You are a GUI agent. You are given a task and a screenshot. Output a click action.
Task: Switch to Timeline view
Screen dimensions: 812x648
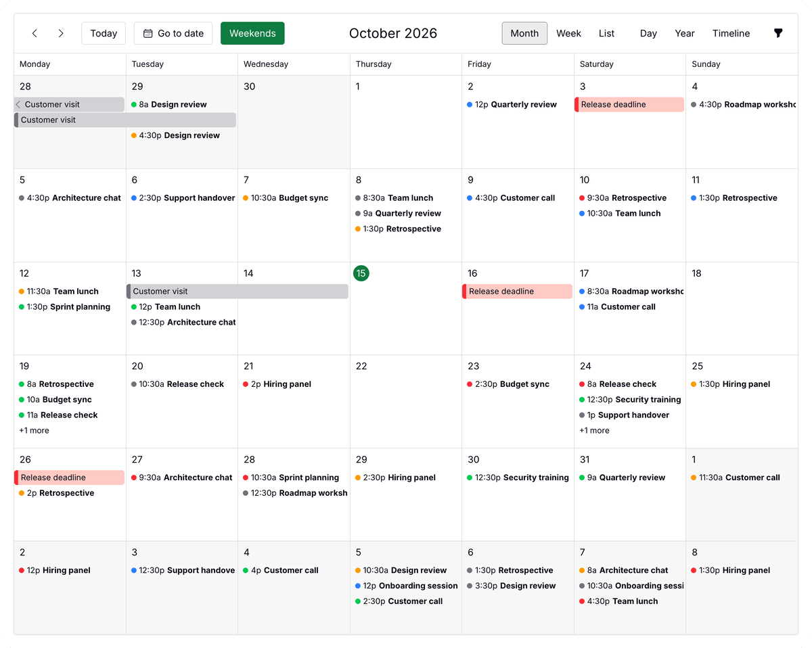pos(731,33)
